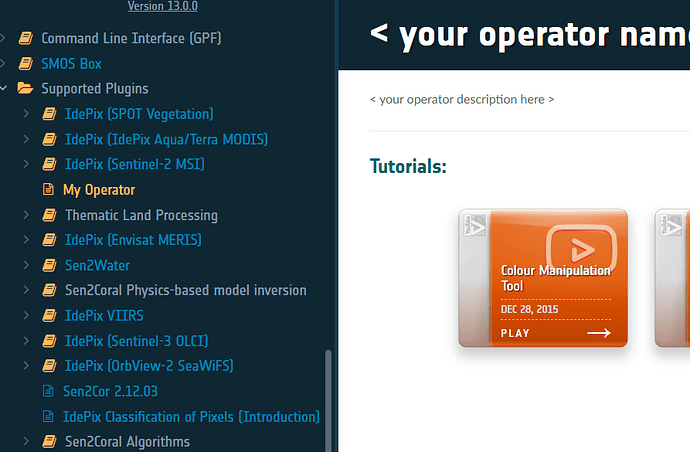
Task: Expand IdePix (OrbView-2 SeaWiFS) chevron
Action: 26,365
